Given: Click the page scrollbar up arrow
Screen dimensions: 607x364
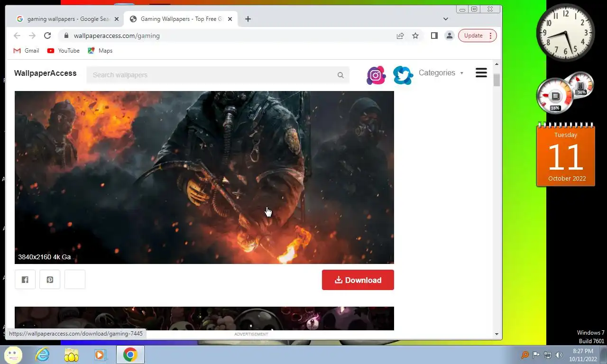Looking at the screenshot, I should pyautogui.click(x=497, y=64).
